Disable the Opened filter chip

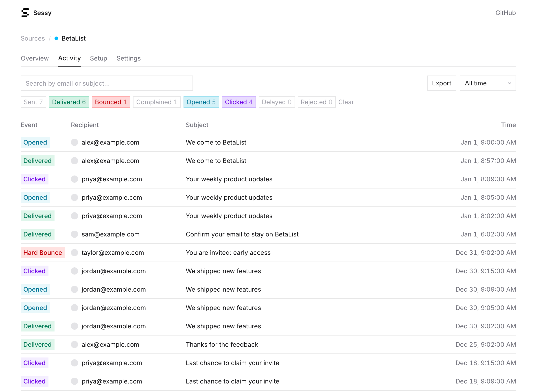click(201, 102)
